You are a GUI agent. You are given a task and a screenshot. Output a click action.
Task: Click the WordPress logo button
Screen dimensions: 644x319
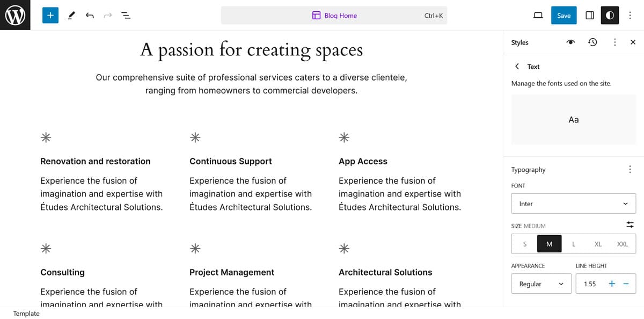click(x=15, y=15)
